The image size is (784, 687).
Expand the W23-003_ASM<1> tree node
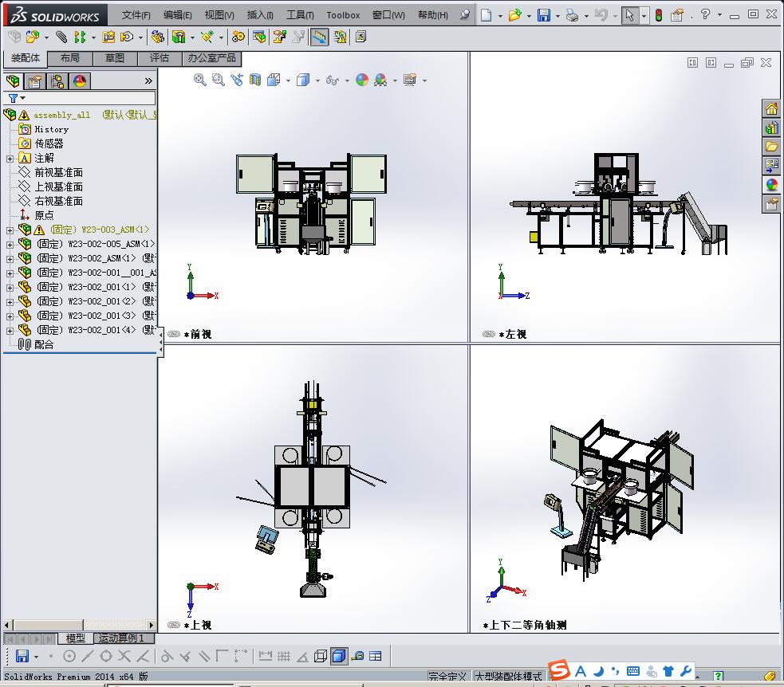[x=10, y=230]
